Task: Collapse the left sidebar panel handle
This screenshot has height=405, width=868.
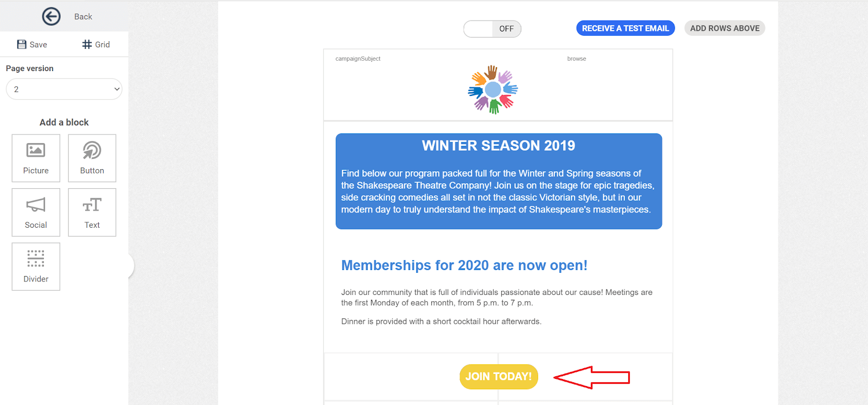Action: 131,266
